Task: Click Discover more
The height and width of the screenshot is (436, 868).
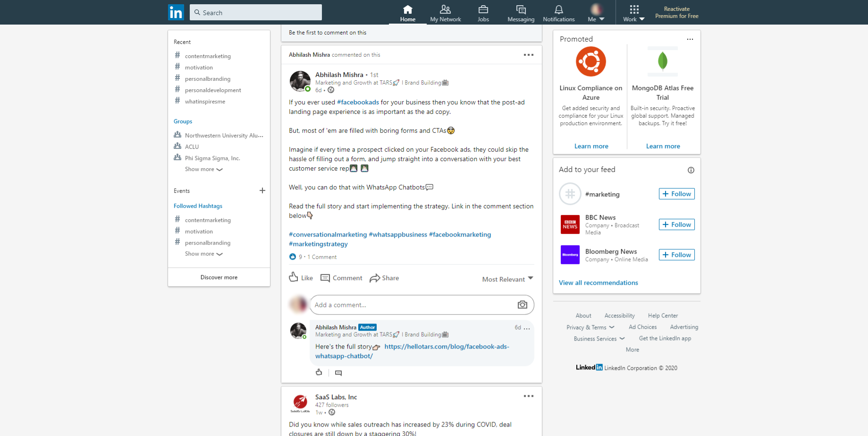Action: click(219, 277)
